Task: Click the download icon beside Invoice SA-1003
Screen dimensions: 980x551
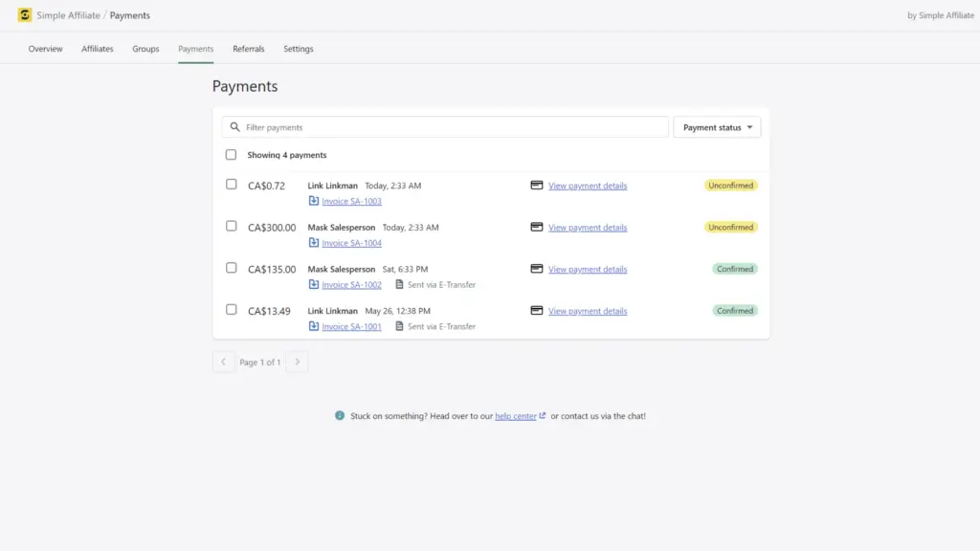Action: click(x=314, y=201)
